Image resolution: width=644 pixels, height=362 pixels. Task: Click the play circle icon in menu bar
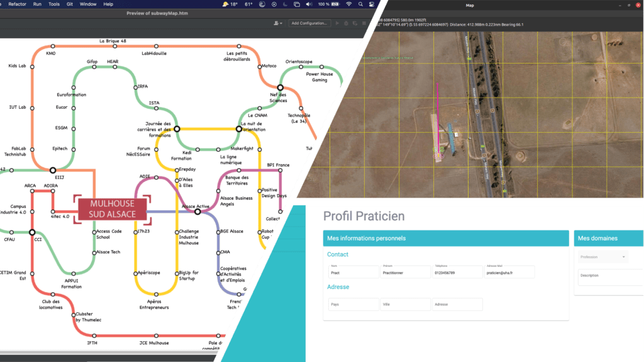[274, 4]
